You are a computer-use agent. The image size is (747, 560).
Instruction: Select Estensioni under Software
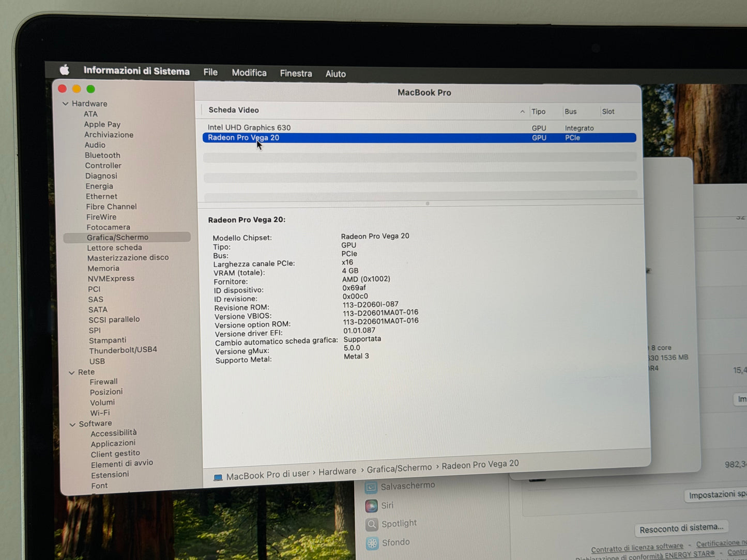tap(110, 475)
